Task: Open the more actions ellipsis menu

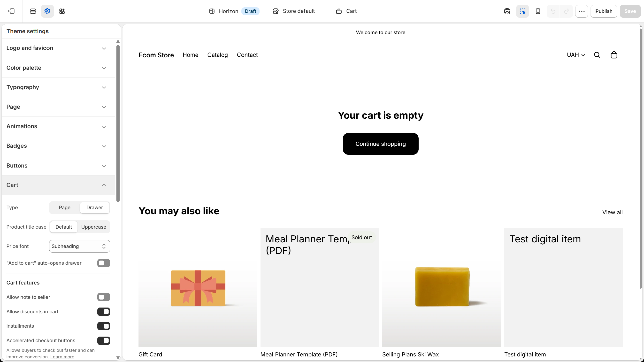Action: [582, 11]
